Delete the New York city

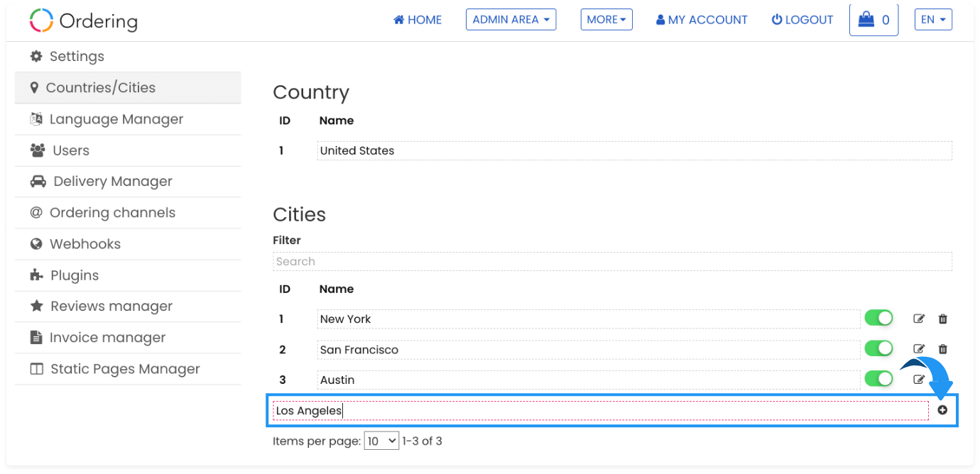[x=943, y=319]
